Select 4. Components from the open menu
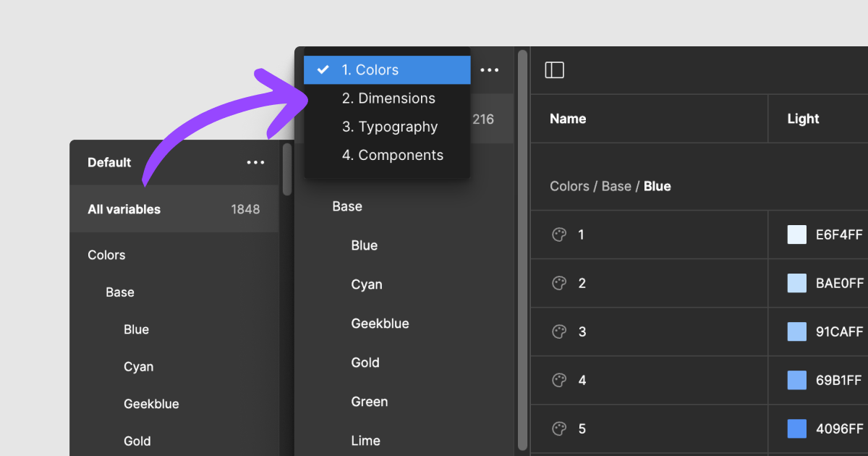This screenshot has width=868, height=456. click(x=393, y=154)
